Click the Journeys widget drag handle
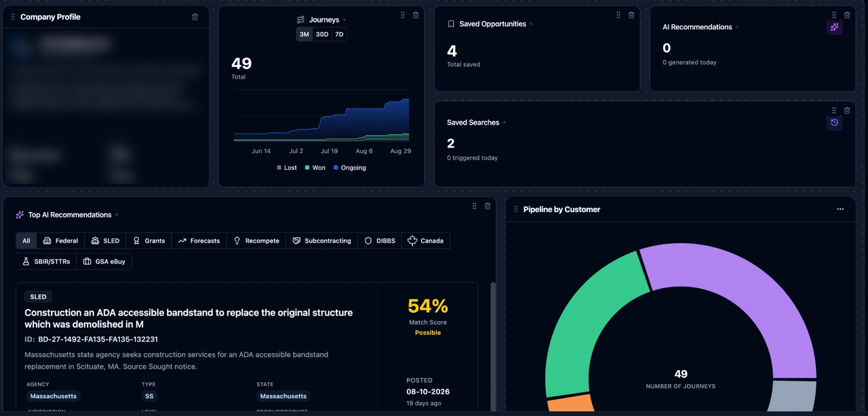 click(403, 15)
